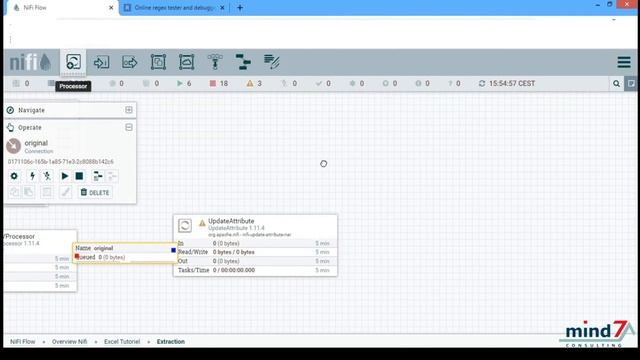Click the Paste icon in Operate panel
This screenshot has width=640, height=360.
point(29,192)
